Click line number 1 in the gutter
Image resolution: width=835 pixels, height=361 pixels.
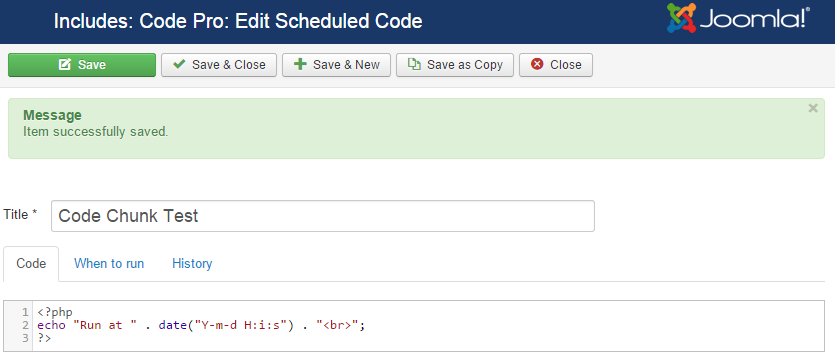[25, 312]
